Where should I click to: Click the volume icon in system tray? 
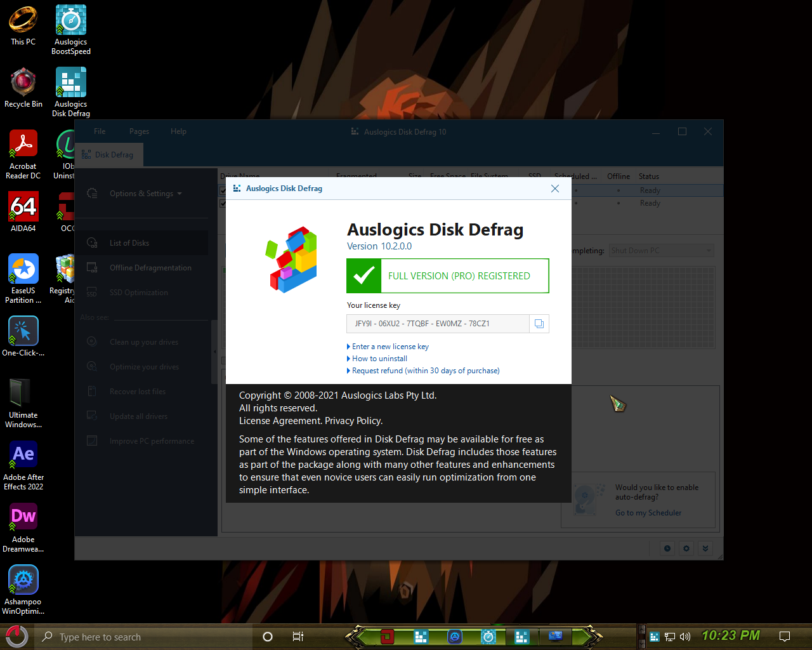click(685, 637)
